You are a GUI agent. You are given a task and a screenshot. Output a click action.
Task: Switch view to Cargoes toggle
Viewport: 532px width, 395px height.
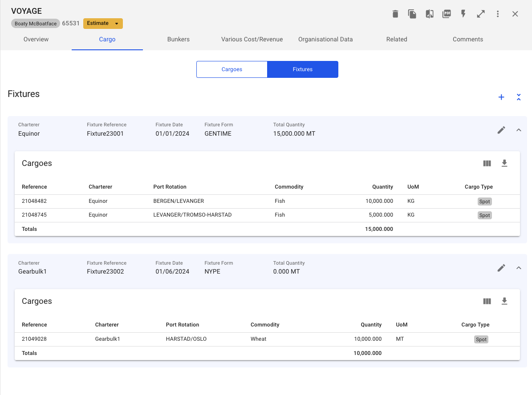(232, 69)
